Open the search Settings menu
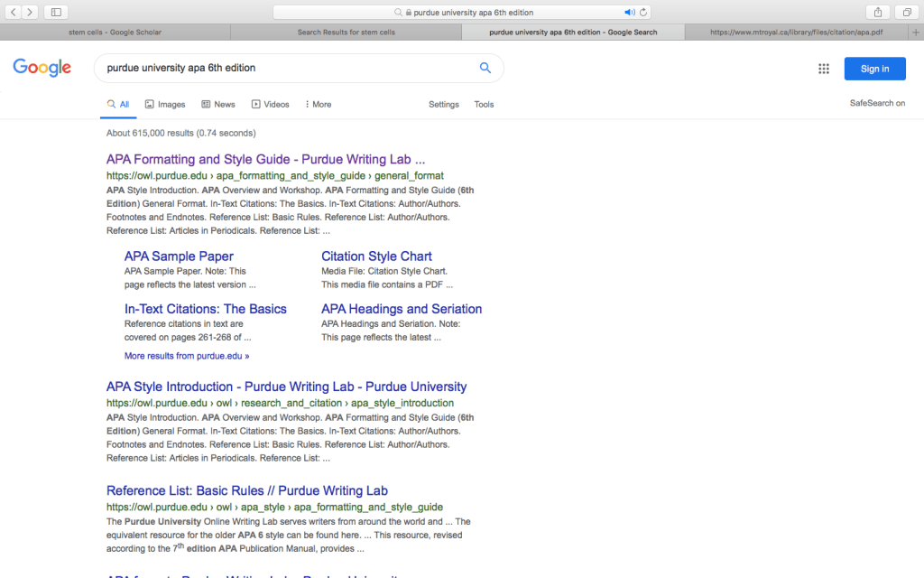 (443, 105)
